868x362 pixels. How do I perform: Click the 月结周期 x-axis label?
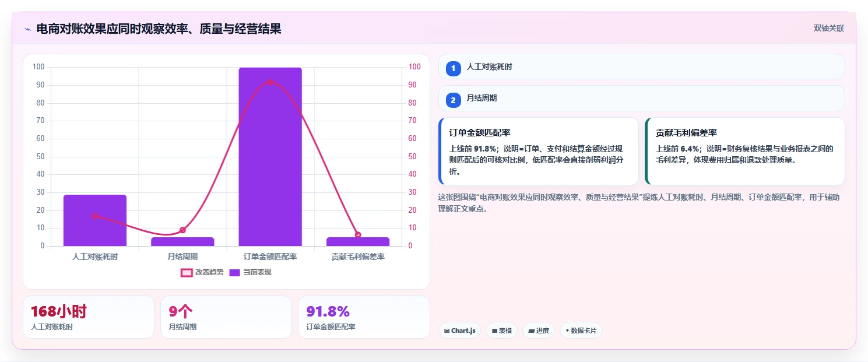point(182,256)
